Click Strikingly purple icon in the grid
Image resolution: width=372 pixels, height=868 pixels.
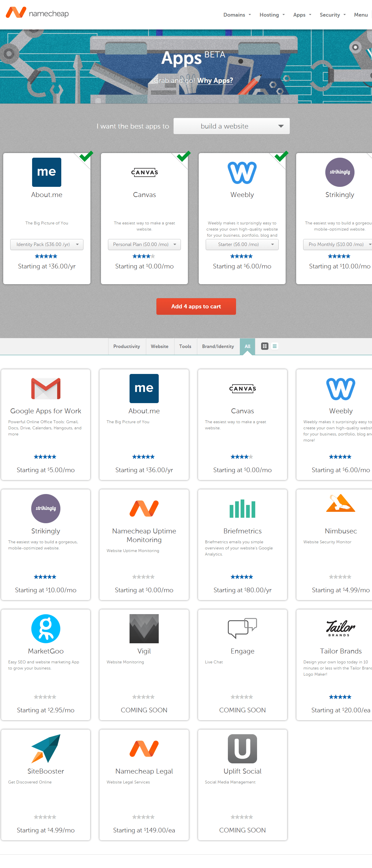point(46,508)
